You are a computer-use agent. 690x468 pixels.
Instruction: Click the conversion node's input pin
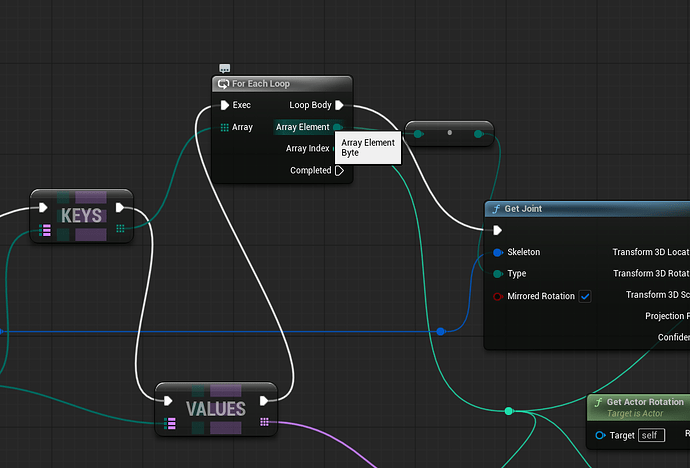coord(418,134)
